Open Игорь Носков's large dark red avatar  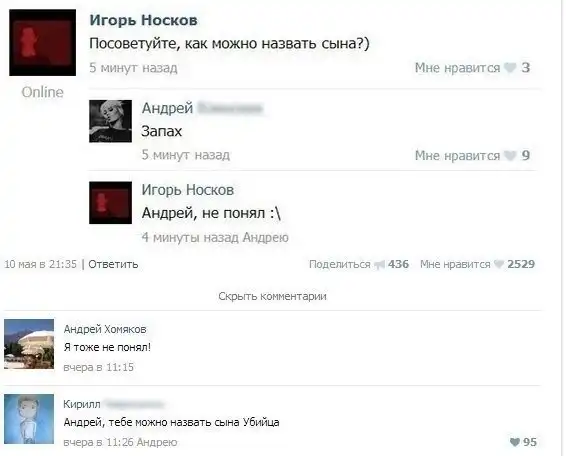click(x=43, y=43)
